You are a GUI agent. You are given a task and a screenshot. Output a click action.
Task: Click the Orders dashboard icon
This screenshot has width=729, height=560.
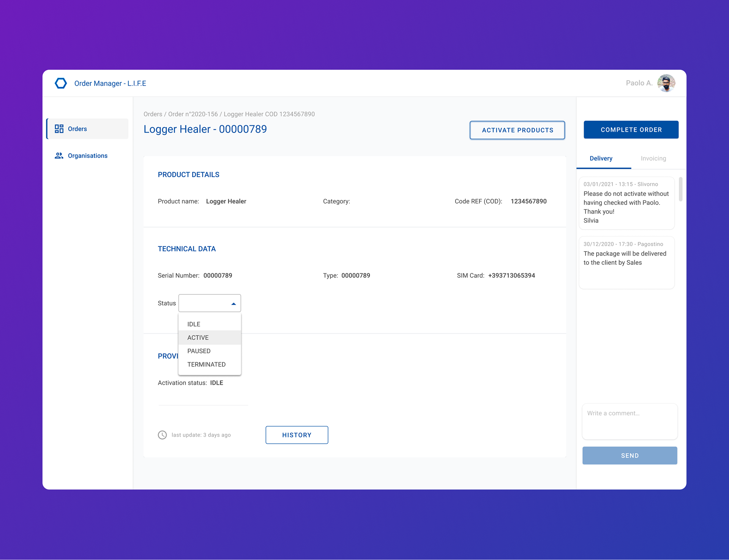tap(59, 129)
